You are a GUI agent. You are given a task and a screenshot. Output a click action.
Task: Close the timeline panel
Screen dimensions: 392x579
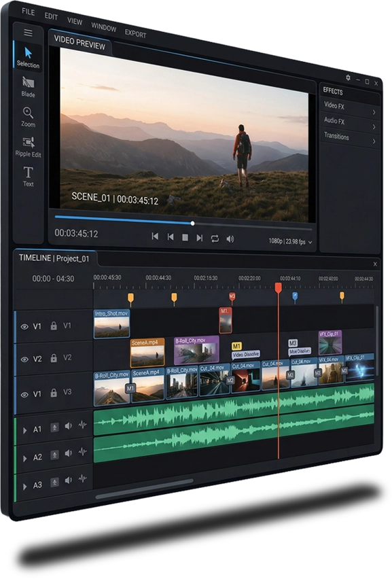tap(375, 264)
